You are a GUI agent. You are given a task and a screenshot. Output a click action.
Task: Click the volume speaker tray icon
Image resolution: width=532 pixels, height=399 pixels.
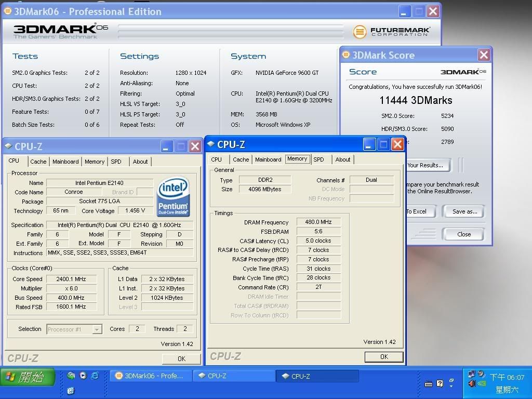(472, 384)
